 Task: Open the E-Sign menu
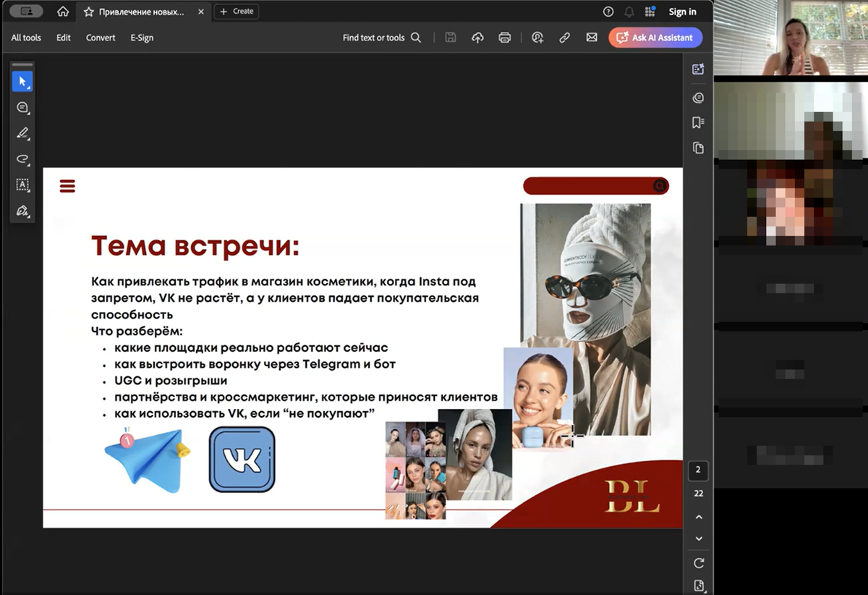(142, 38)
